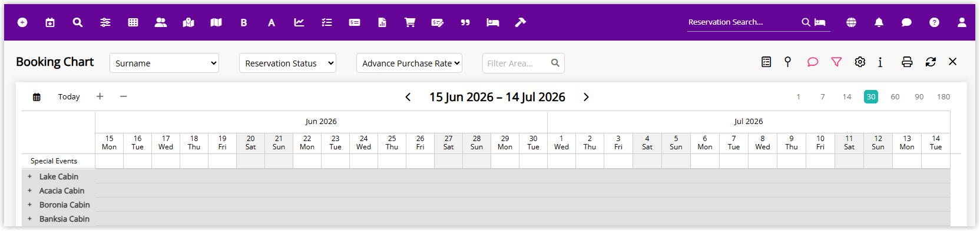The image size is (980, 231).
Task: Open the Reservation Status dropdown
Action: [287, 63]
